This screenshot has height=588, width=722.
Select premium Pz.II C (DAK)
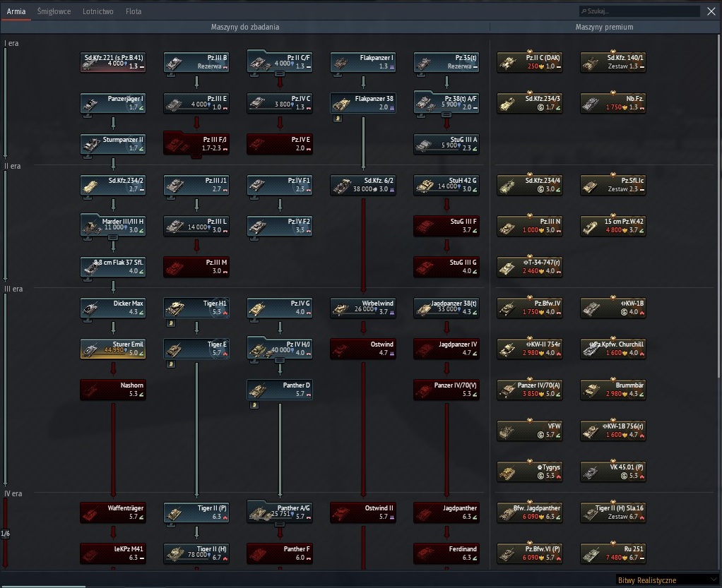pyautogui.click(x=530, y=62)
